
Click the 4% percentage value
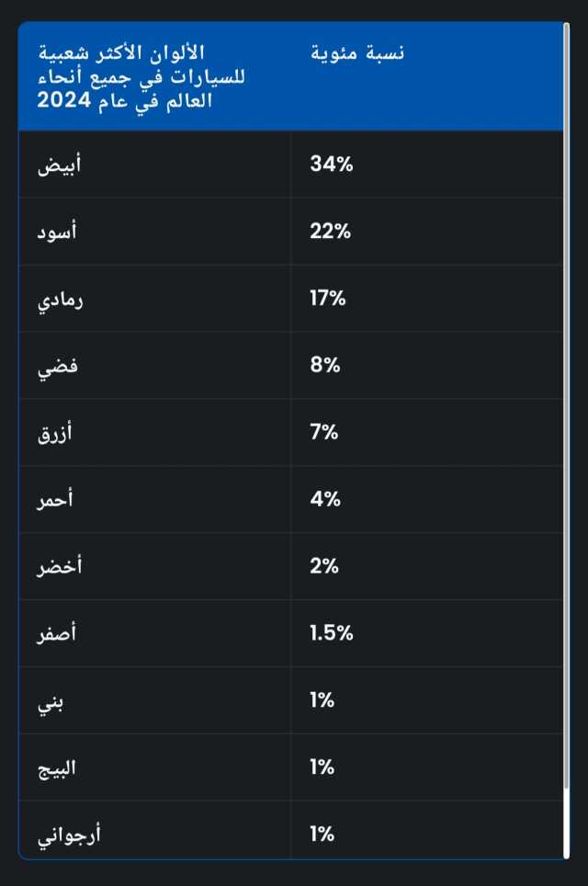pyautogui.click(x=325, y=499)
